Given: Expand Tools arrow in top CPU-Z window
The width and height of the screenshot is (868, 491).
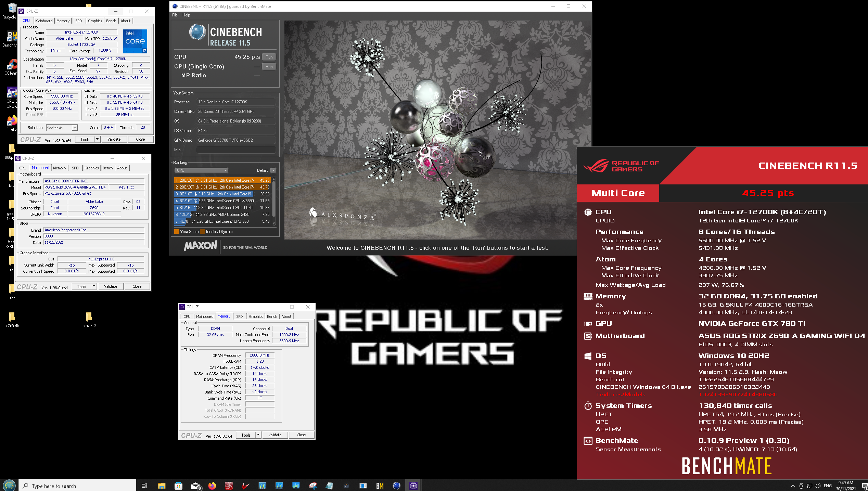Looking at the screenshot, I should click(98, 139).
